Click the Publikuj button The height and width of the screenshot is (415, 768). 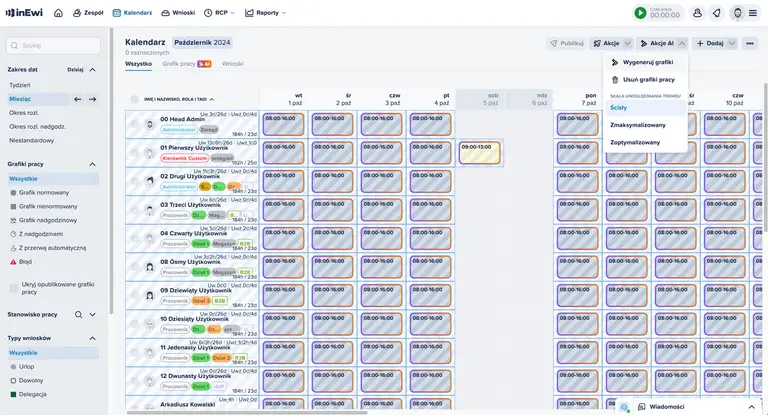(566, 44)
